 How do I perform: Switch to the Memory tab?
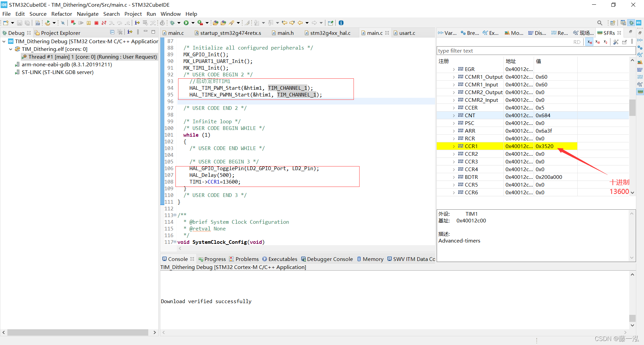tap(370, 259)
